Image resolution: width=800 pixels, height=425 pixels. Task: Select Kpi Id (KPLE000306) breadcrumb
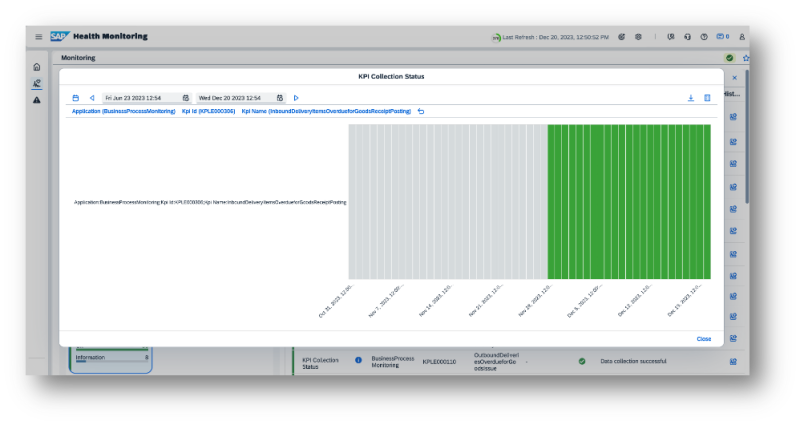point(208,111)
